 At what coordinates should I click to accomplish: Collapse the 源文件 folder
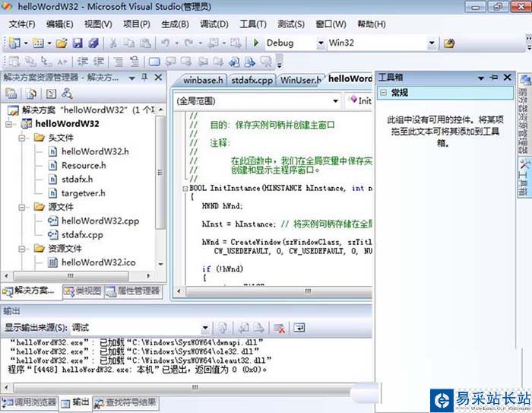(x=22, y=207)
